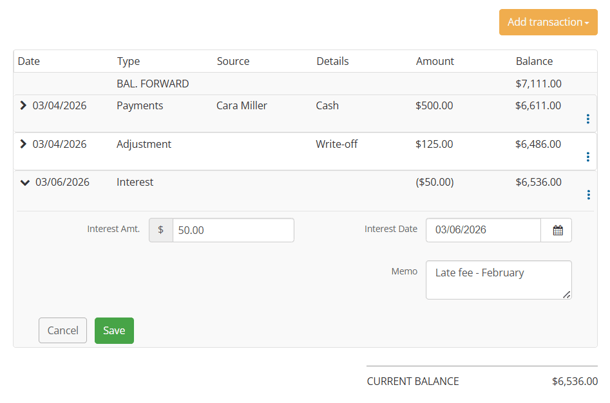This screenshot has height=403, width=610.
Task: Click the Balance column header
Action: point(534,61)
